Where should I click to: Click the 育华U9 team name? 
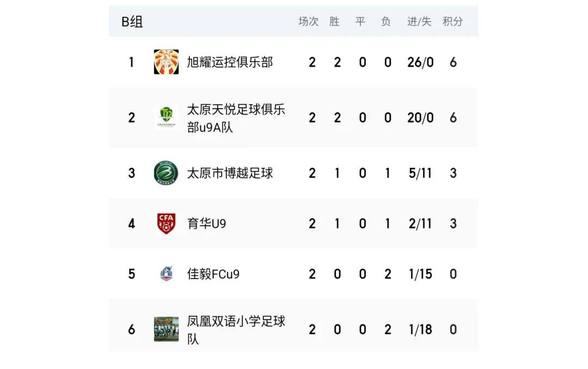pyautogui.click(x=207, y=223)
